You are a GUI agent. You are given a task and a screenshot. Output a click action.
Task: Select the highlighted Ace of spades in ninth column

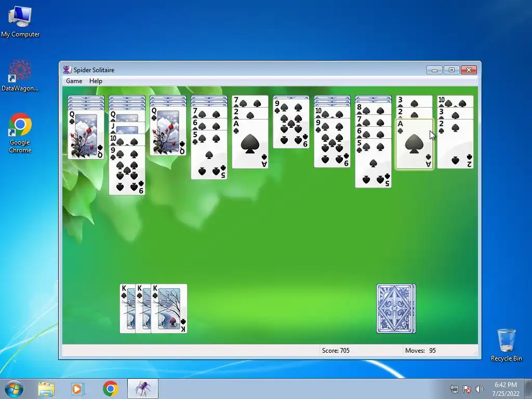coord(414,144)
